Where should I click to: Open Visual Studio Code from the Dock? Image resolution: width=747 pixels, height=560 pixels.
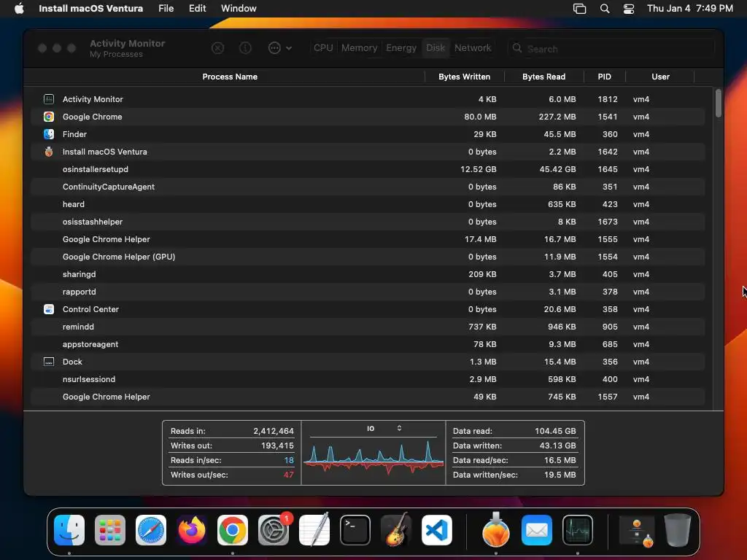(437, 530)
